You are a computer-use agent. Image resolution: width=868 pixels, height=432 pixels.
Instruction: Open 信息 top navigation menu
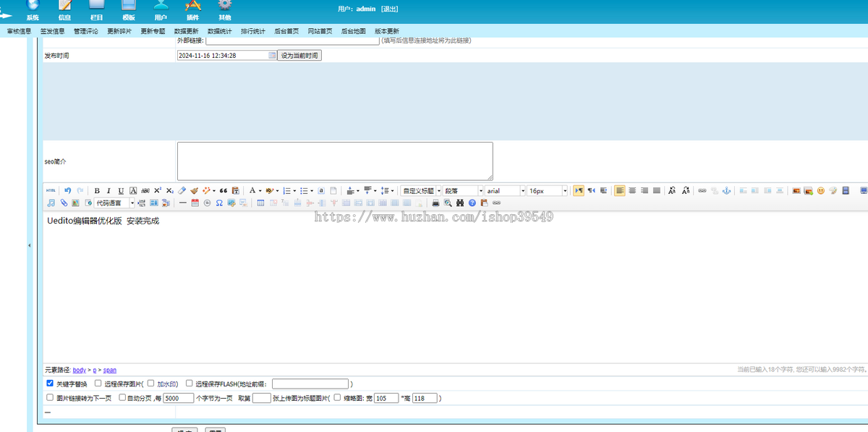pos(64,10)
